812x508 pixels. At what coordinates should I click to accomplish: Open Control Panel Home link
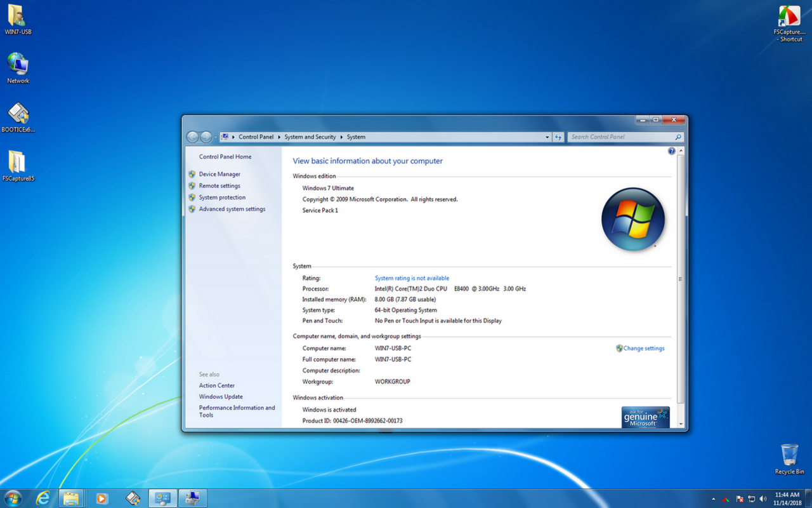click(225, 157)
